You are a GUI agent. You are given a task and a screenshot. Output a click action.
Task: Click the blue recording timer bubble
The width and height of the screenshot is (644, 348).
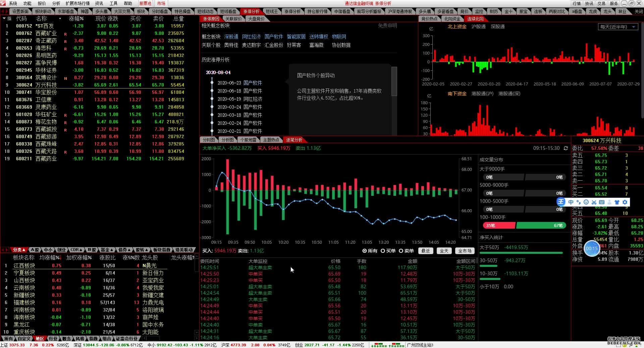click(592, 248)
